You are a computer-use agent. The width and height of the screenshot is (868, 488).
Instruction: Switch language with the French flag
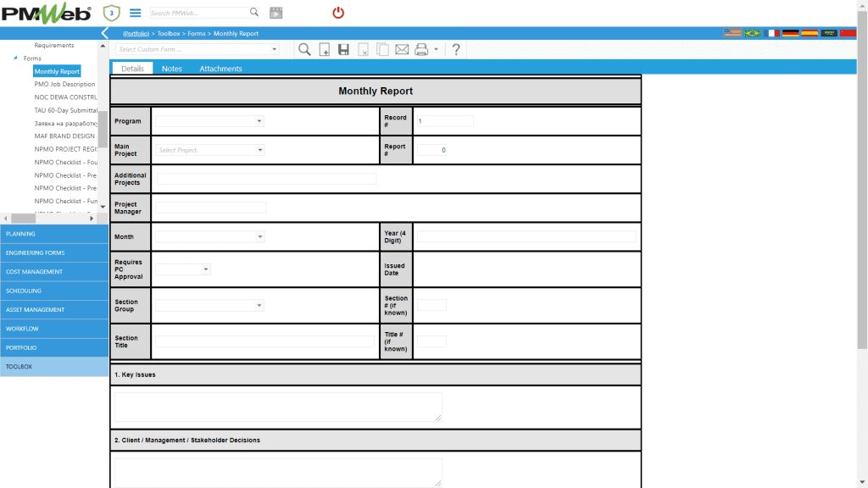771,33
